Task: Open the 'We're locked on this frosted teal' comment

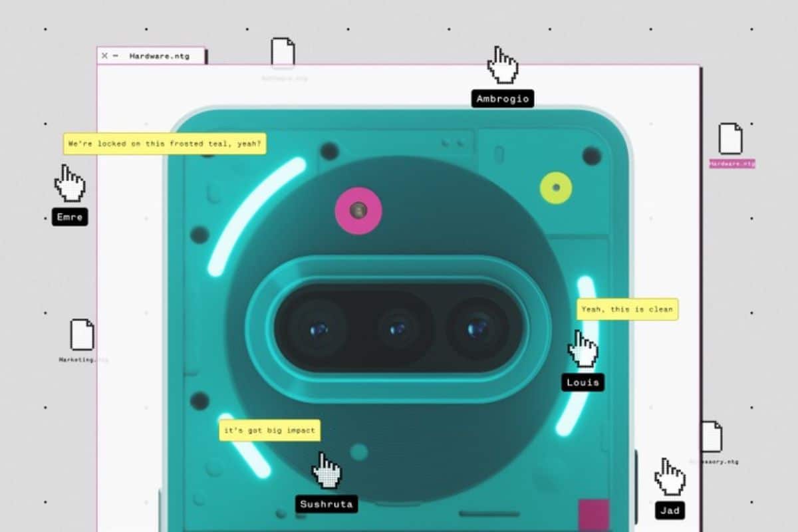Action: (165, 144)
